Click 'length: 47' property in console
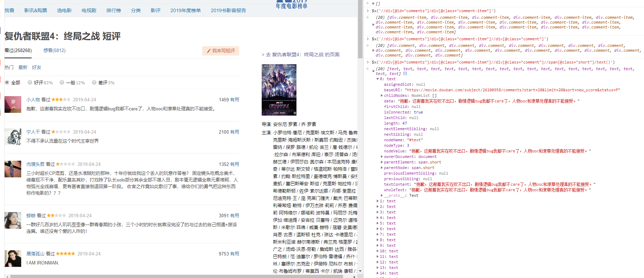 point(396,124)
